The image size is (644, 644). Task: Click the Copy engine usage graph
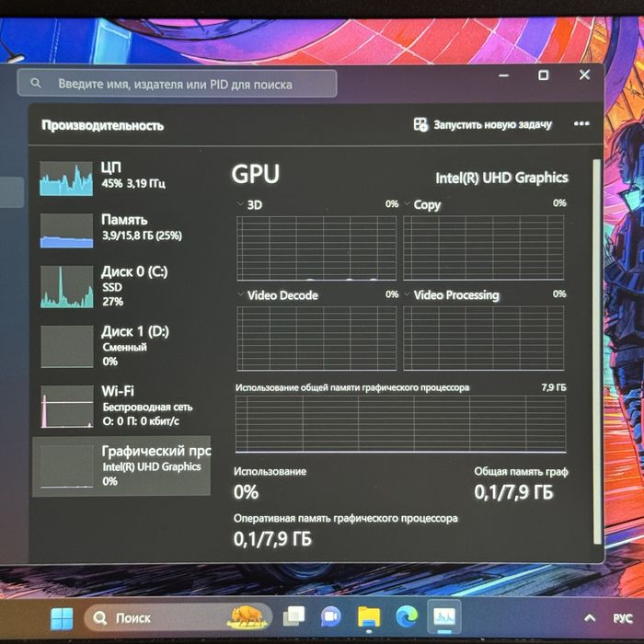pyautogui.click(x=483, y=247)
